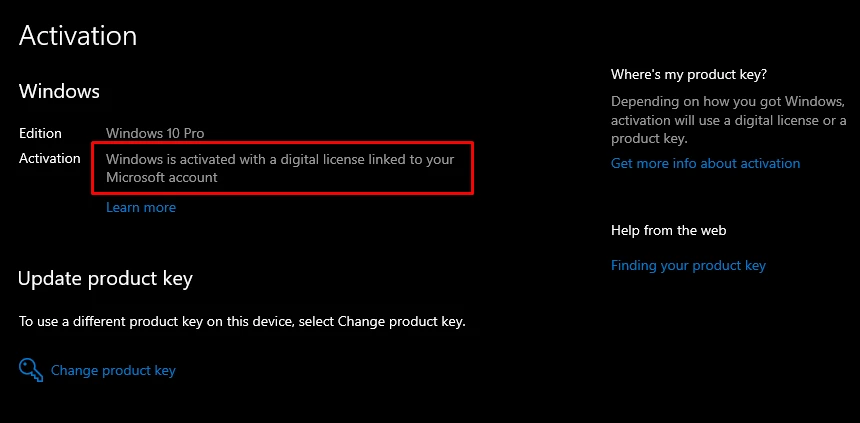Open the Change product key link
Viewport: 860px width, 423px height.
[113, 370]
